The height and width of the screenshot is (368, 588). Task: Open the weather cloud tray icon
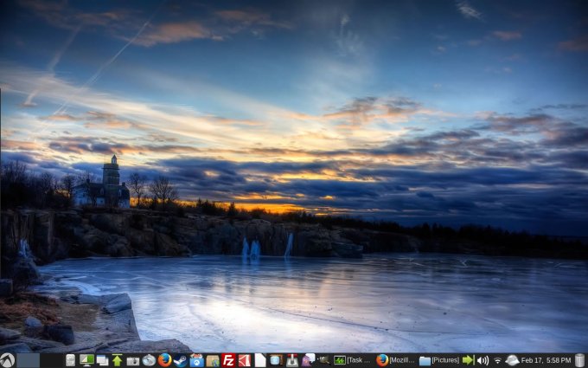click(512, 360)
